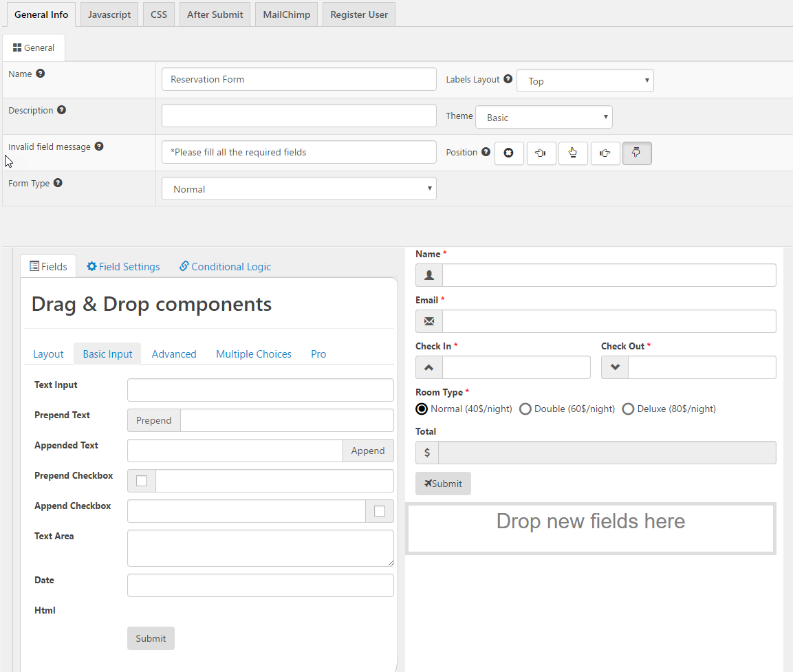Click the Drop new fields here zone
Screen dimensions: 793x672
tap(591, 528)
